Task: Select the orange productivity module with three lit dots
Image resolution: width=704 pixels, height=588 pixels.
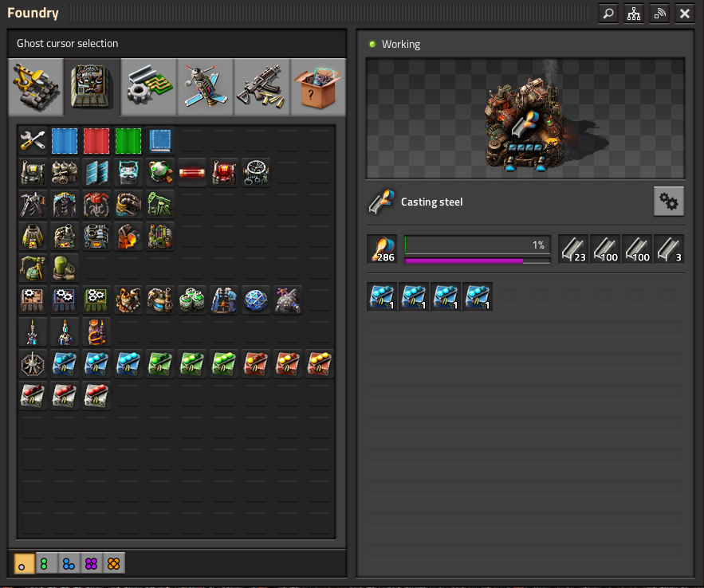Action: (x=320, y=364)
